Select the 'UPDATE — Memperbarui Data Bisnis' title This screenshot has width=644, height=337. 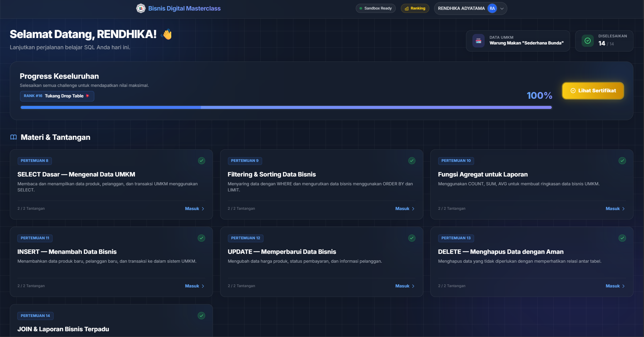(x=282, y=252)
